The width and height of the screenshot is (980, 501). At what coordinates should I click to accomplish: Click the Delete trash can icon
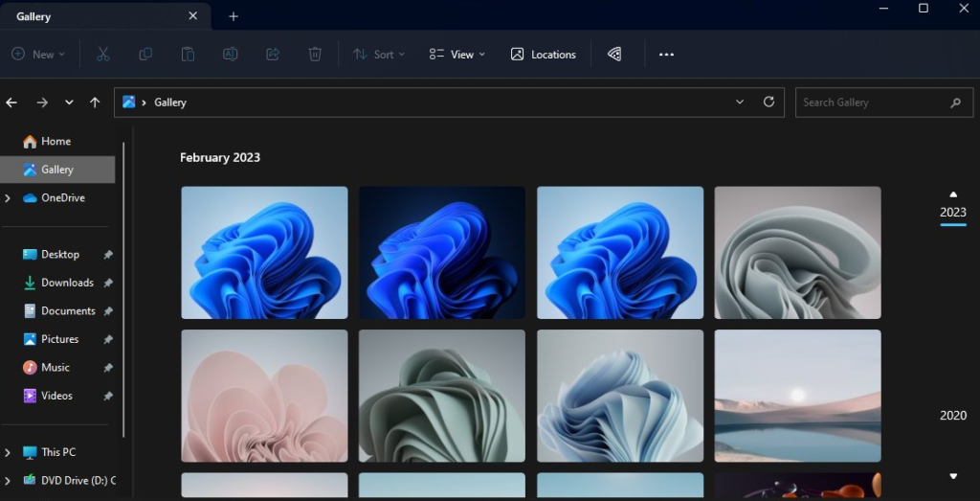point(315,55)
